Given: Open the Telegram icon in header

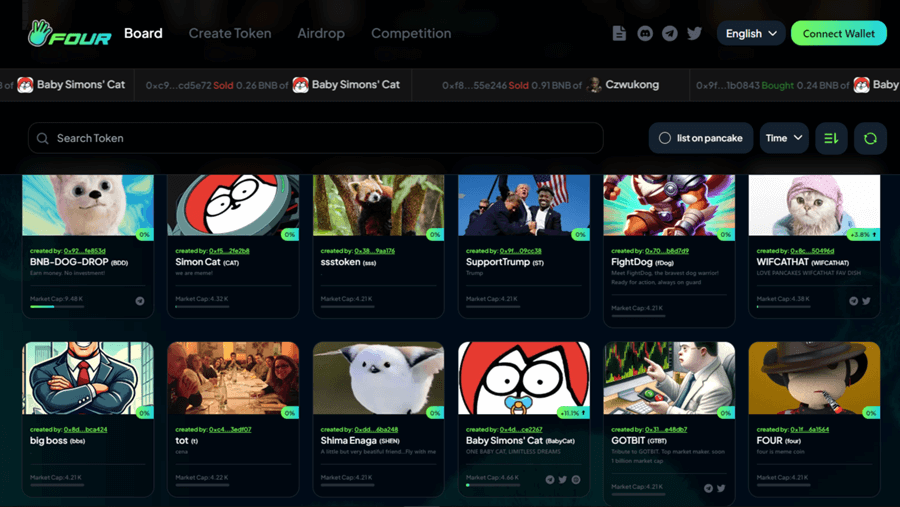Looking at the screenshot, I should [669, 33].
